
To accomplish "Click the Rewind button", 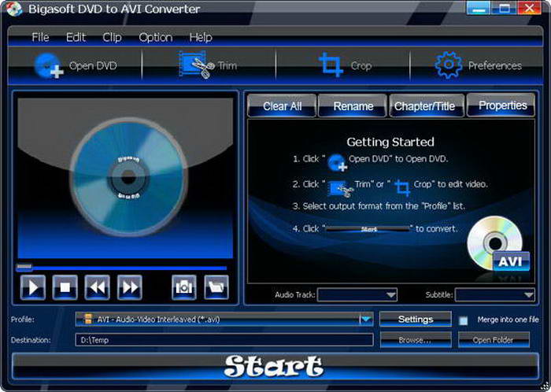I will 97,287.
